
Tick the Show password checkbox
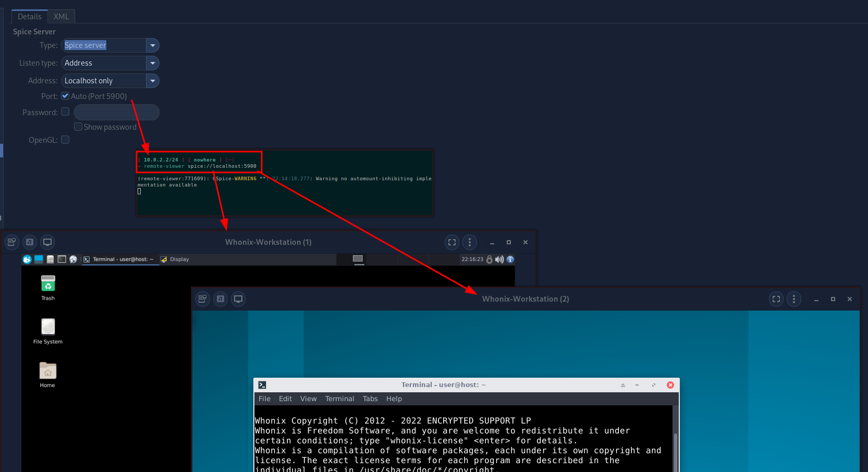(x=78, y=127)
